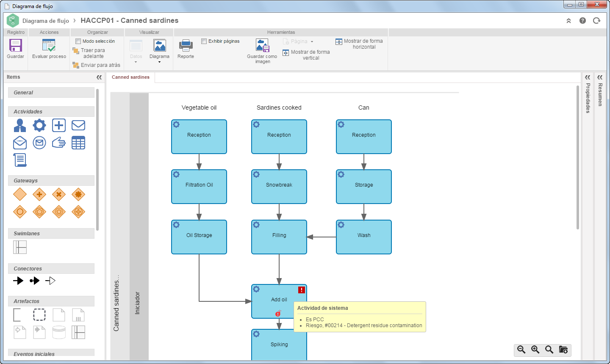Select the plain diamond gateway
The height and width of the screenshot is (364, 610).
coord(20,194)
